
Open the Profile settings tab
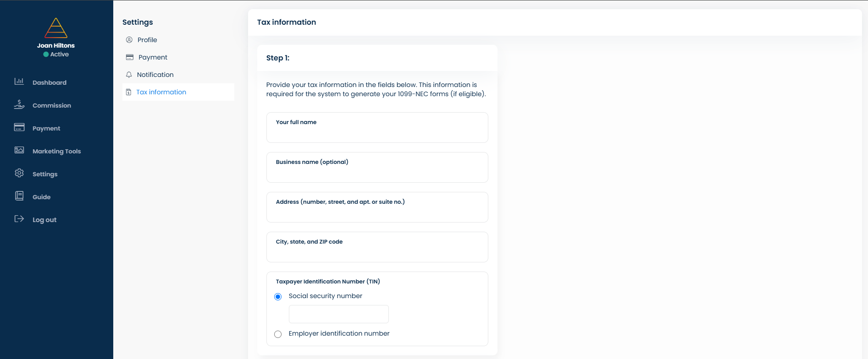point(147,40)
